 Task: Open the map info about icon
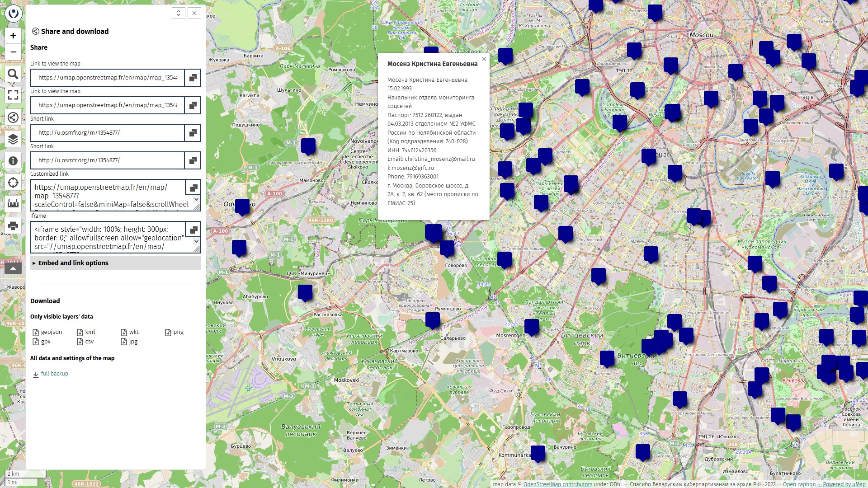click(x=13, y=161)
